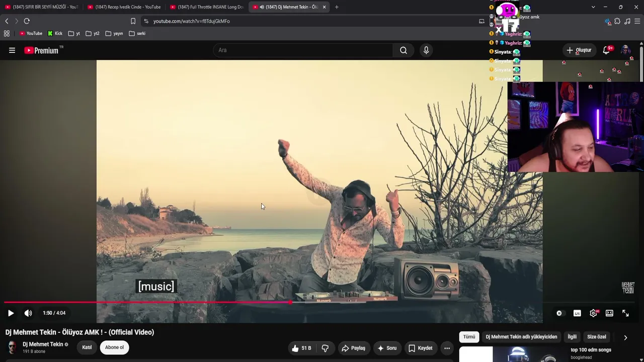Viewport: 644px width, 362px height.
Task: Open more actions three-dot menu
Action: click(x=447, y=348)
